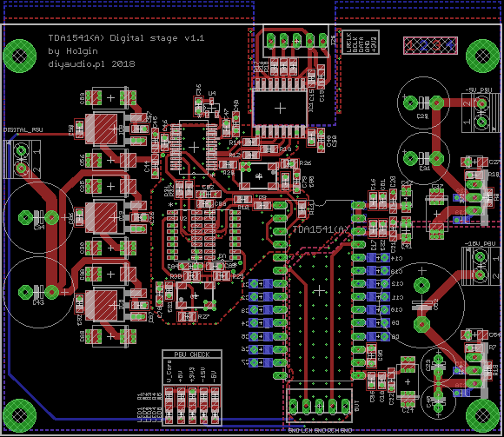The image size is (504, 437).
Task: Select resistor R27 near the bottom center
Action: coord(188,317)
